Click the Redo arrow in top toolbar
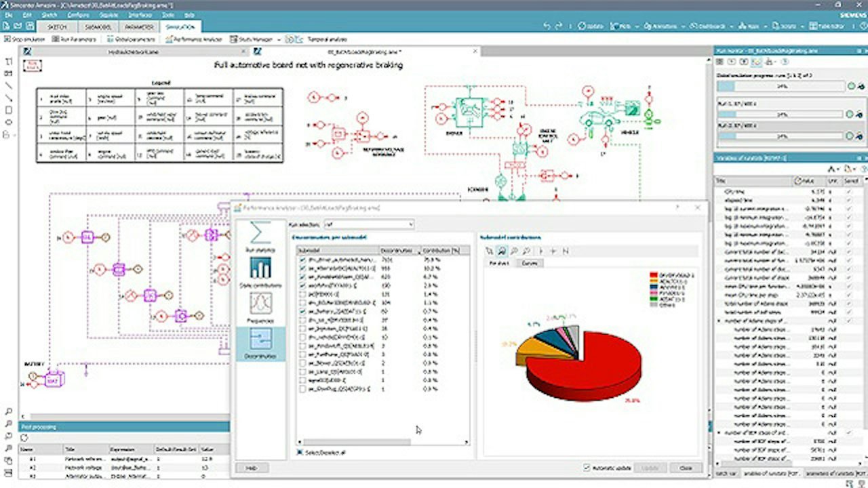 click(559, 26)
